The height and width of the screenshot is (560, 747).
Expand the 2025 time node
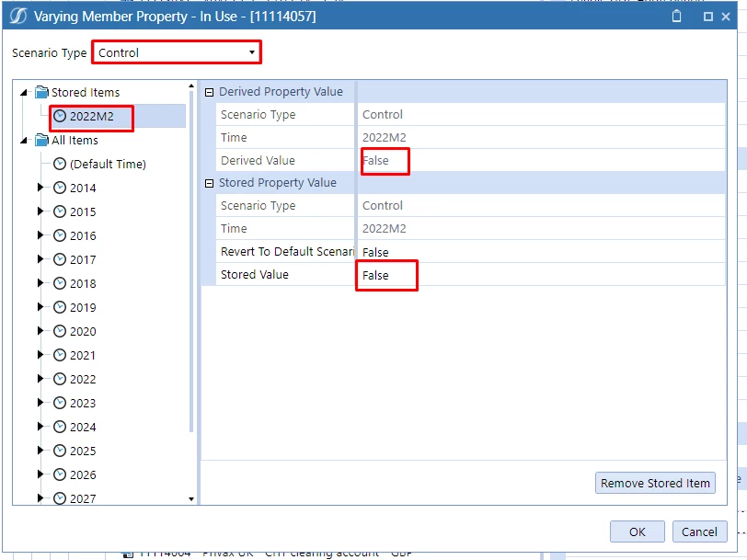[40, 451]
